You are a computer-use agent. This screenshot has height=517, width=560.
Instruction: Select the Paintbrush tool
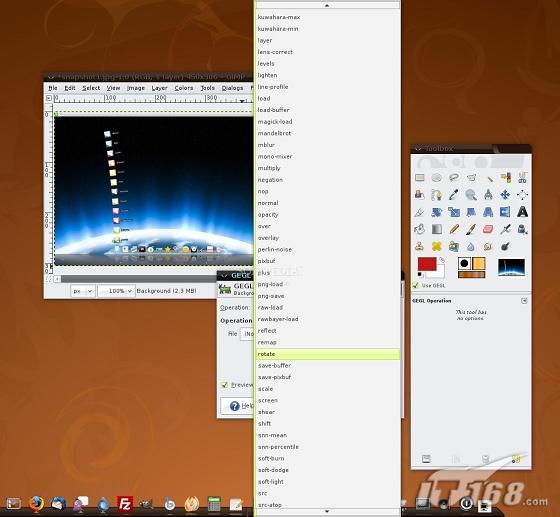coord(471,229)
